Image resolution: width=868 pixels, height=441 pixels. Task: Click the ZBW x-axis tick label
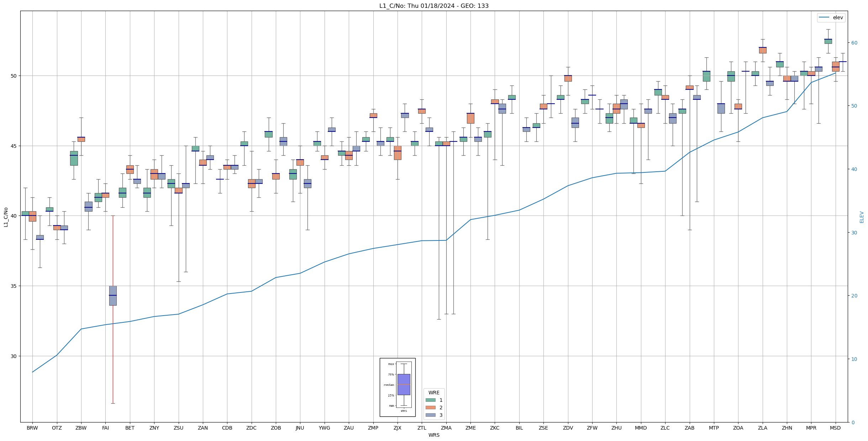pyautogui.click(x=81, y=428)
